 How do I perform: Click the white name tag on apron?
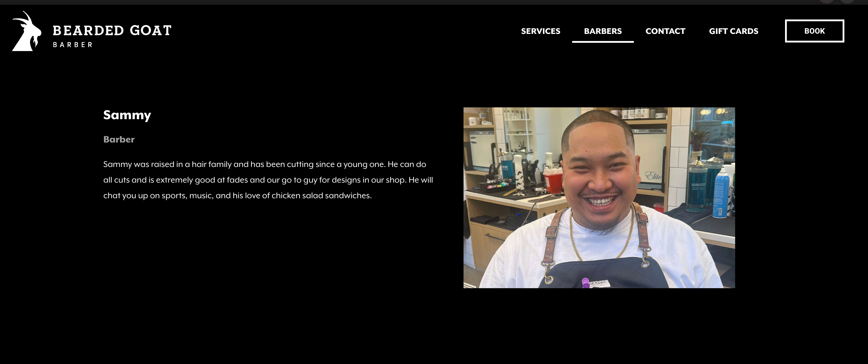[599, 283]
